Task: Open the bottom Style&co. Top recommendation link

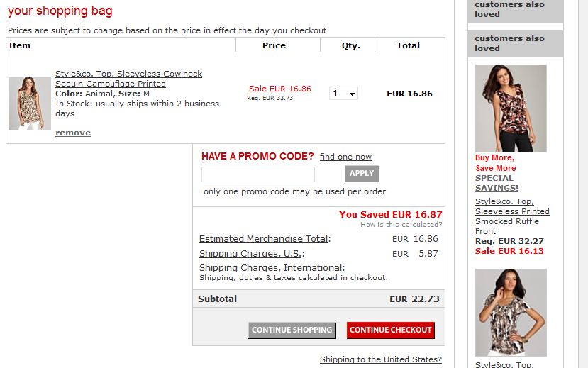Action: click(x=504, y=364)
